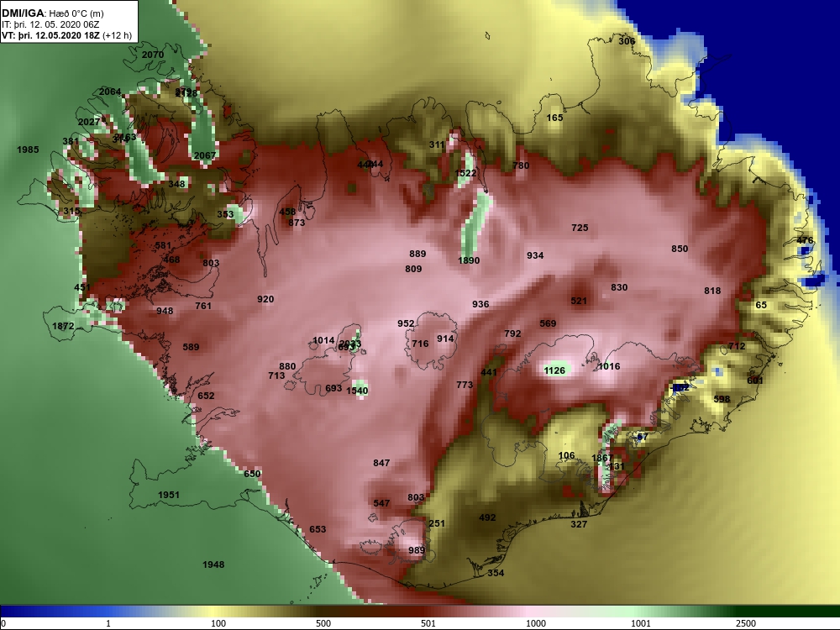Viewport: 840px width, 630px height.
Task: Click the map value 521
Action: point(579,301)
